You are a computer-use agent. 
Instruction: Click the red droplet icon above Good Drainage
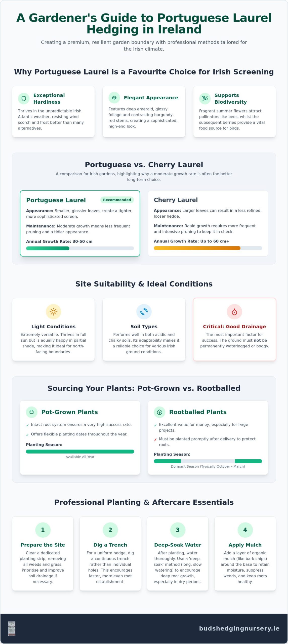(234, 312)
